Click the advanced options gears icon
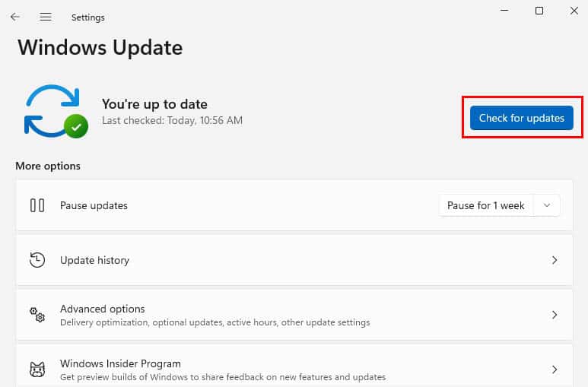588x387 pixels. [37, 315]
